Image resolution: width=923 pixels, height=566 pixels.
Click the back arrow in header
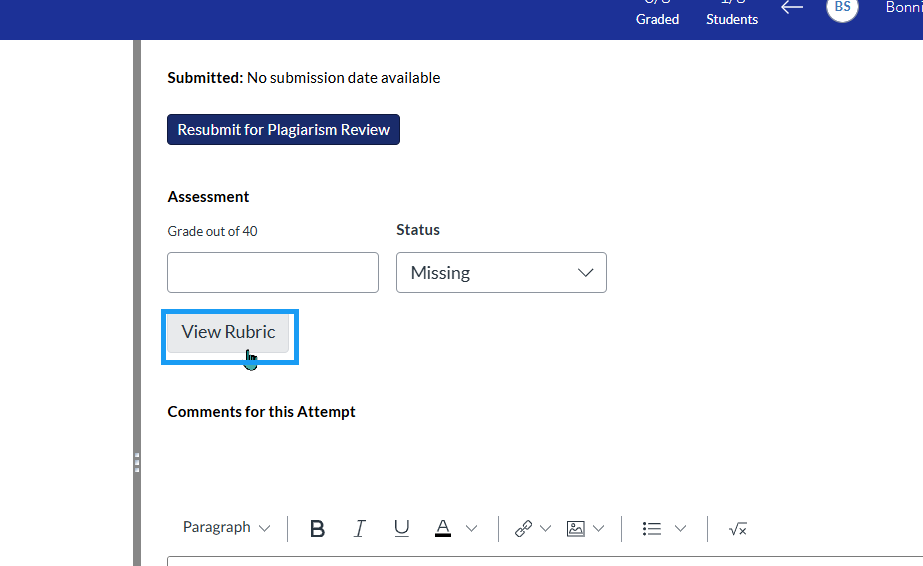(792, 8)
